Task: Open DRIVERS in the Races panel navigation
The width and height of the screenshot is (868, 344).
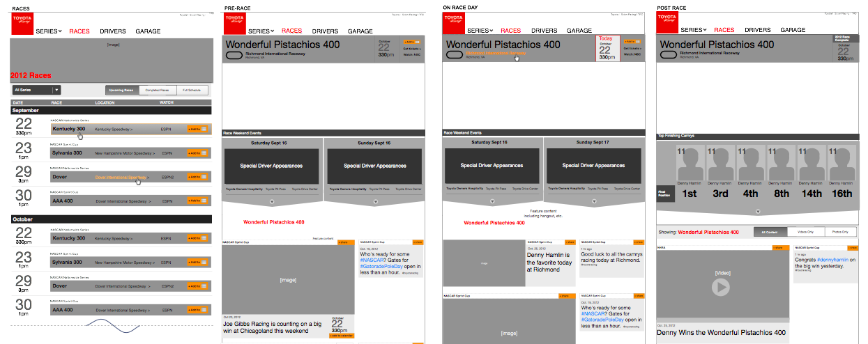Action: [x=113, y=32]
